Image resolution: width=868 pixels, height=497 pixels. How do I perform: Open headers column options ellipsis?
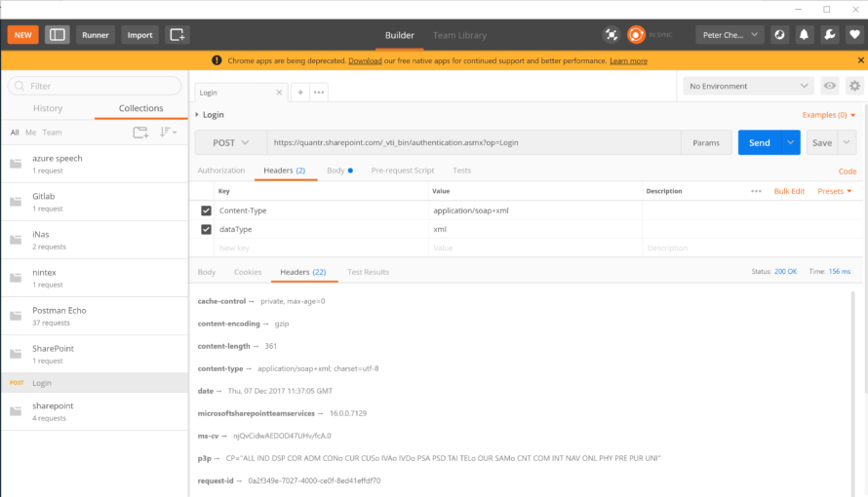click(756, 191)
